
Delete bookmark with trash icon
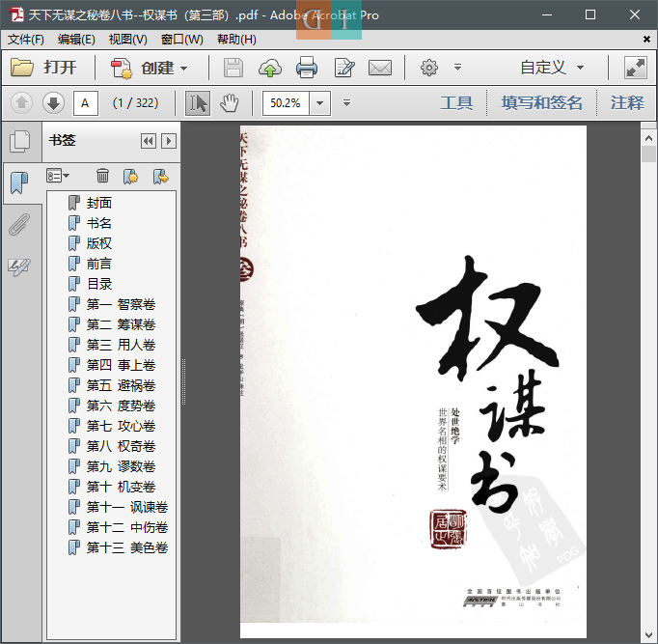102,176
